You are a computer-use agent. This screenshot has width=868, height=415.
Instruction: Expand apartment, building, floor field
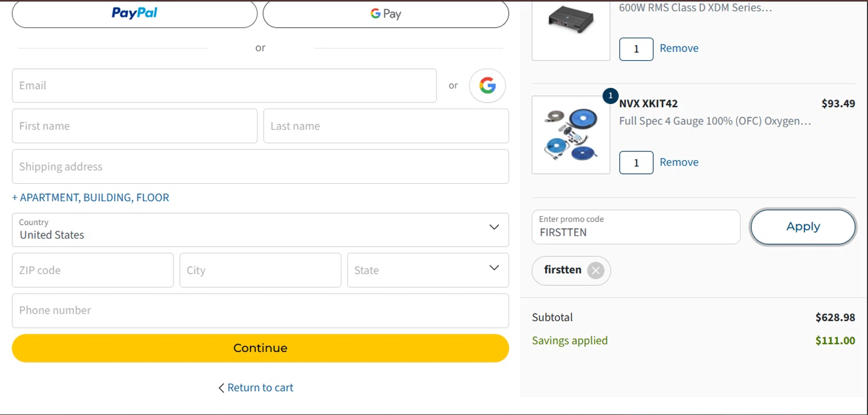coord(91,198)
